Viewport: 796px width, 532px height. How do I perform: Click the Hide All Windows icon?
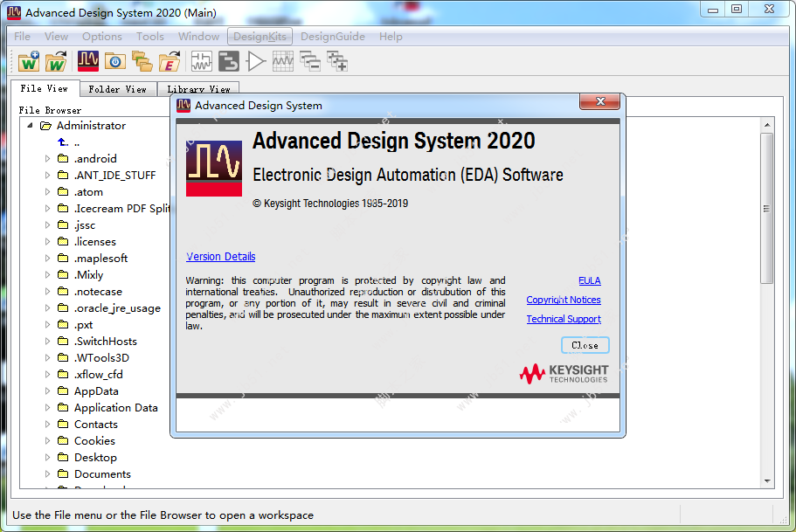[x=310, y=61]
